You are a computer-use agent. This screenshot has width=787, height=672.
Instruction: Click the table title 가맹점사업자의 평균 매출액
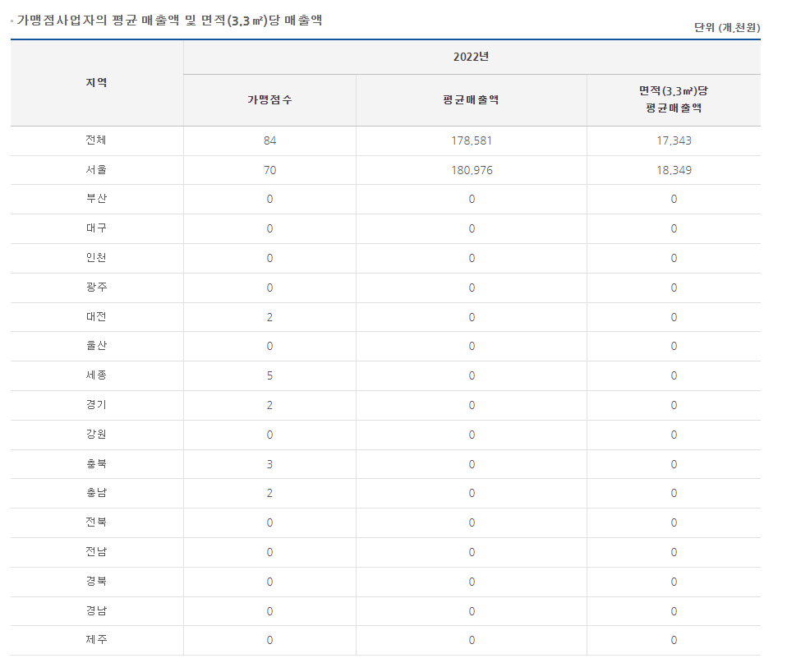point(98,21)
